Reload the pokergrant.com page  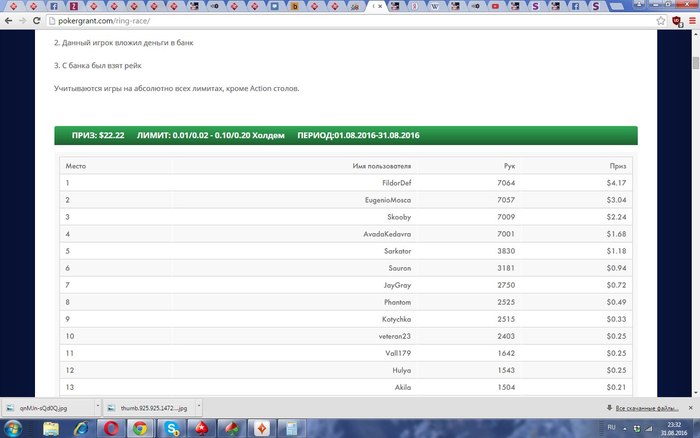coord(37,21)
